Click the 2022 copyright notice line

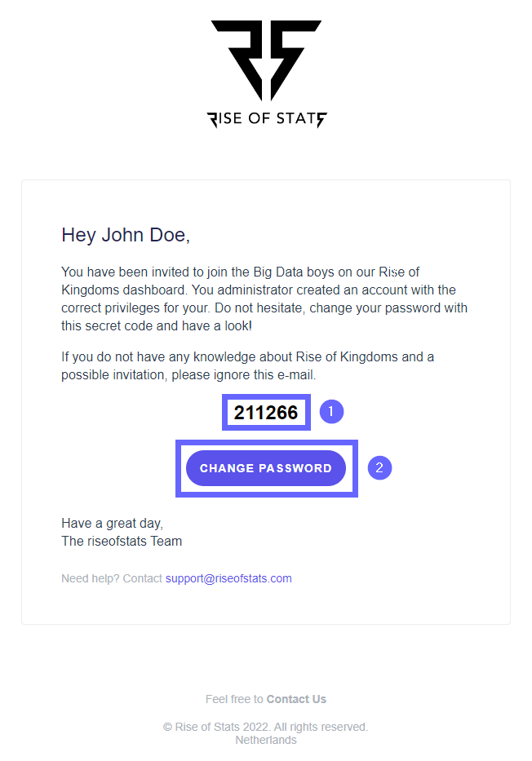tap(266, 727)
